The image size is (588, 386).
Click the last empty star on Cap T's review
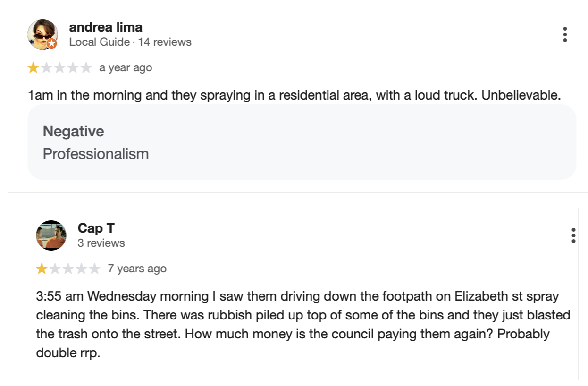click(x=95, y=269)
